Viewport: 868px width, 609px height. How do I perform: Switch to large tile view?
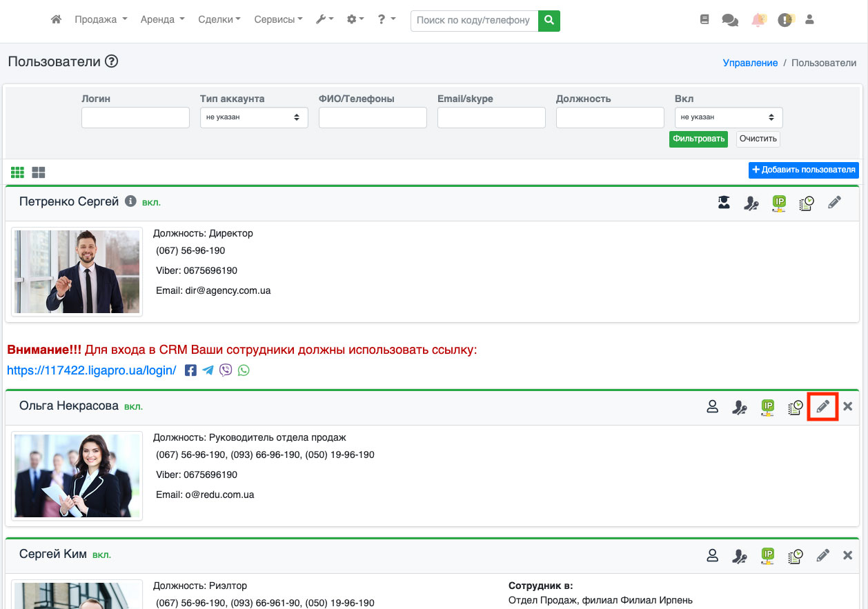(x=39, y=172)
